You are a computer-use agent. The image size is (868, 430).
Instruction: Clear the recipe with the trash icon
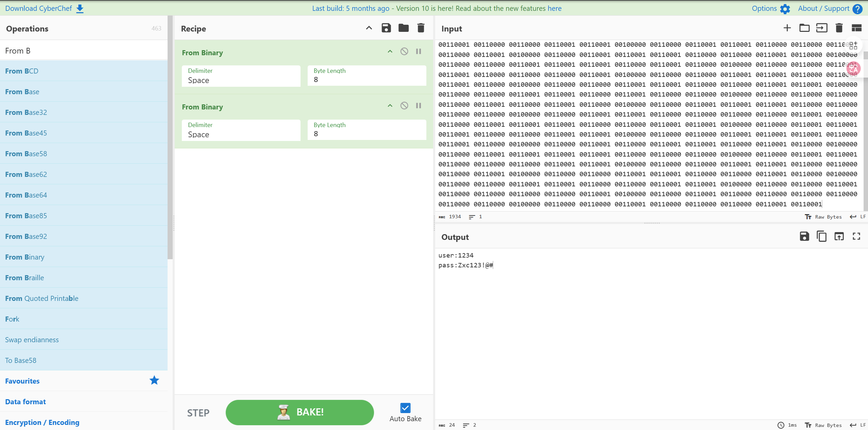(421, 28)
